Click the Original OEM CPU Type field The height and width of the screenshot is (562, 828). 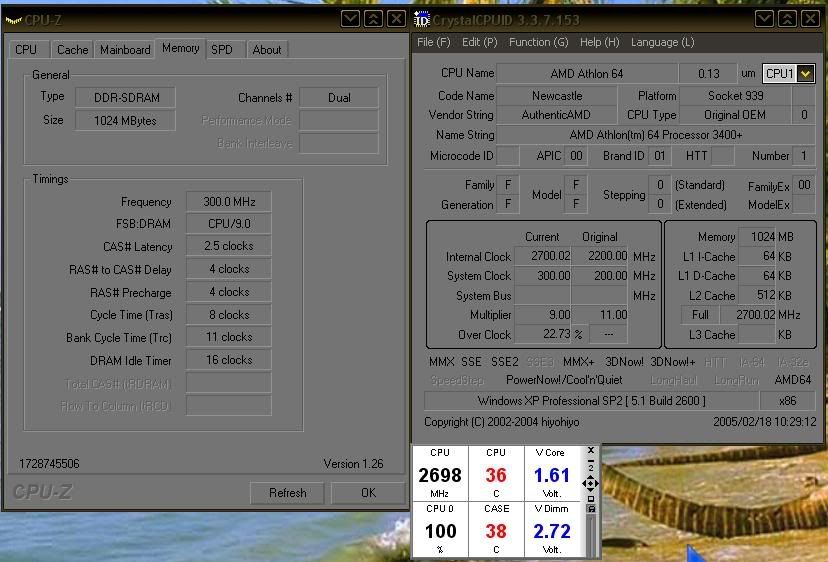[735, 115]
